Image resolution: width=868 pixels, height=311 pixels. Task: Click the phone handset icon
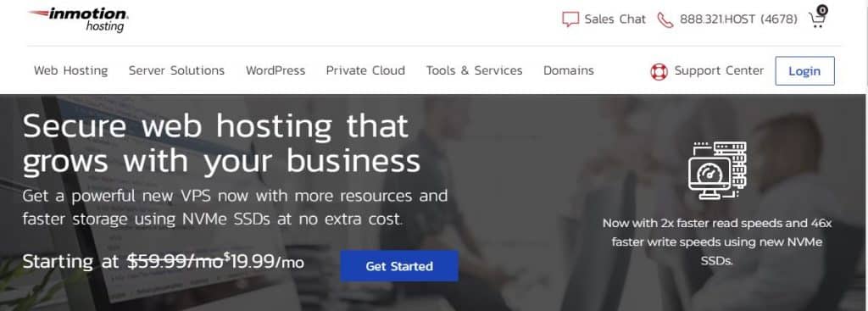coord(665,20)
